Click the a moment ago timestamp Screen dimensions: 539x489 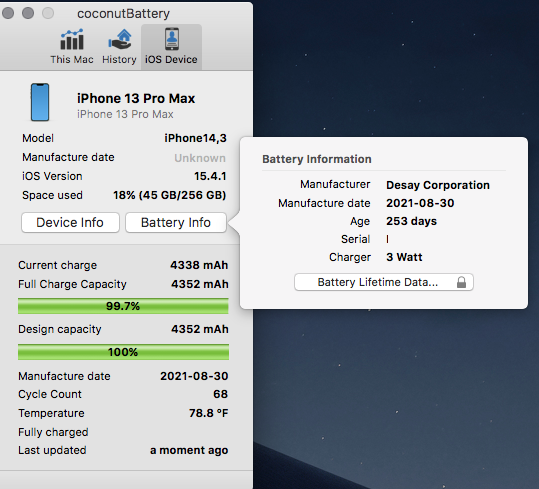[189, 450]
